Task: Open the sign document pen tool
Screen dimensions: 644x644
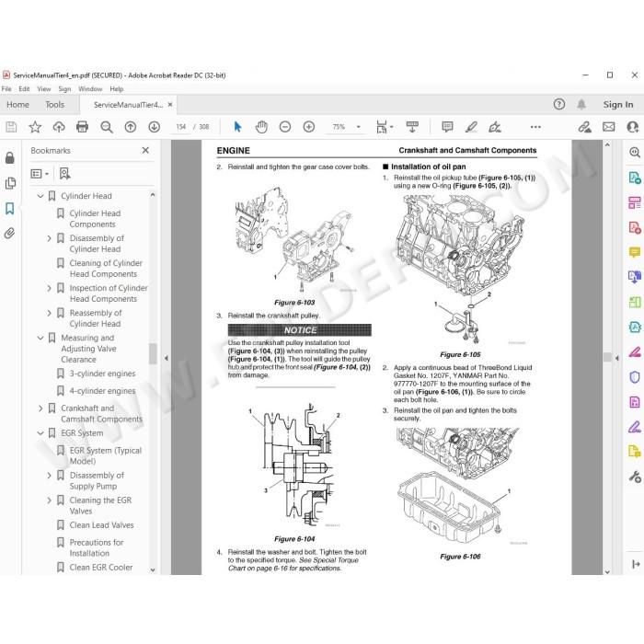Action: coord(495,127)
